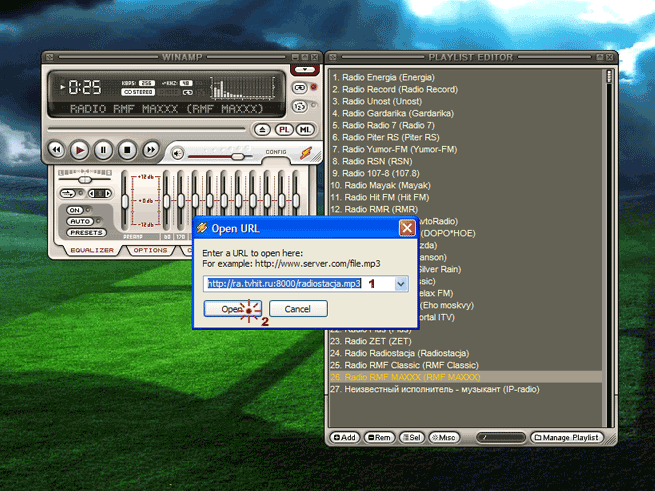655x491 pixels.
Task: Close the Open URL dialog
Action: (x=407, y=228)
